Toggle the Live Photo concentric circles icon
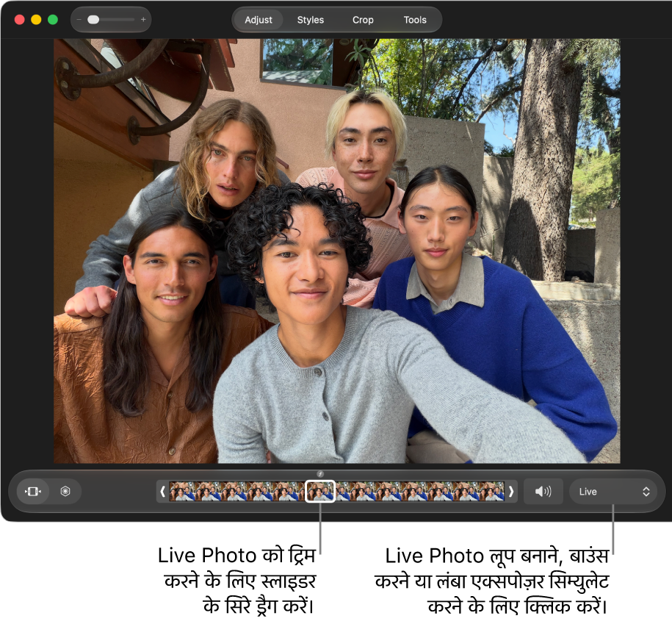The image size is (672, 624). [x=65, y=492]
